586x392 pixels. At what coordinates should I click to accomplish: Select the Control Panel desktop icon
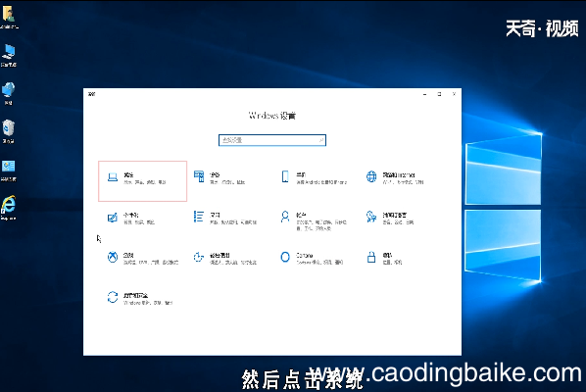pyautogui.click(x=8, y=170)
